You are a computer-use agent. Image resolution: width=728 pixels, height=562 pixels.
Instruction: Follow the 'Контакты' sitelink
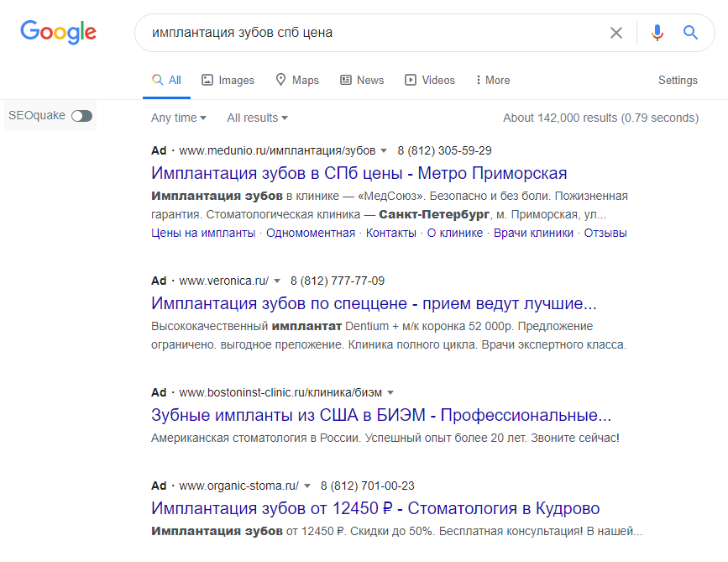(x=391, y=233)
